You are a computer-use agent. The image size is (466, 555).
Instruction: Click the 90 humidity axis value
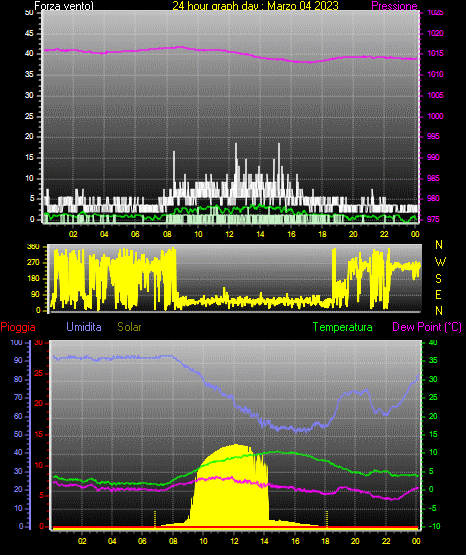[18, 360]
